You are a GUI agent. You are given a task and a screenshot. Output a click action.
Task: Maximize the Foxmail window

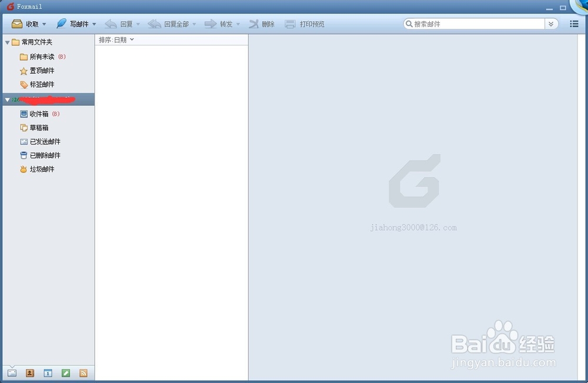click(x=563, y=8)
